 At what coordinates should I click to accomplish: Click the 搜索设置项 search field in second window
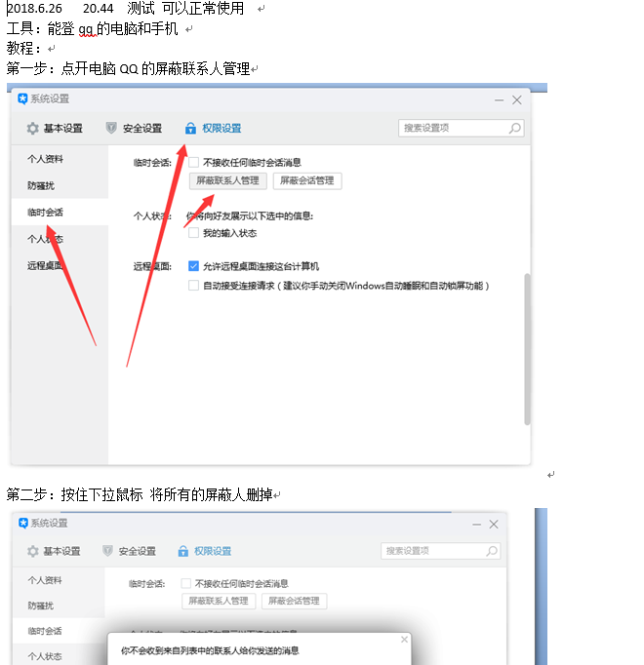coord(441,551)
